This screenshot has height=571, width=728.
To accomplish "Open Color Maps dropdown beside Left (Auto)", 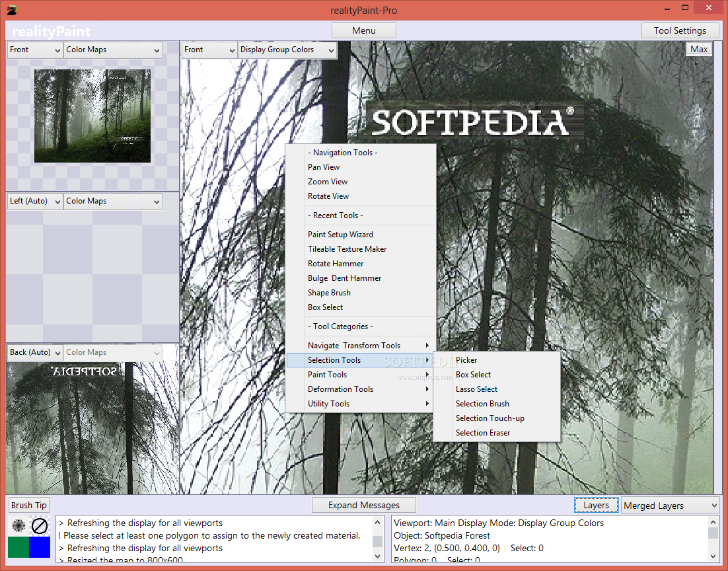I will pos(113,201).
